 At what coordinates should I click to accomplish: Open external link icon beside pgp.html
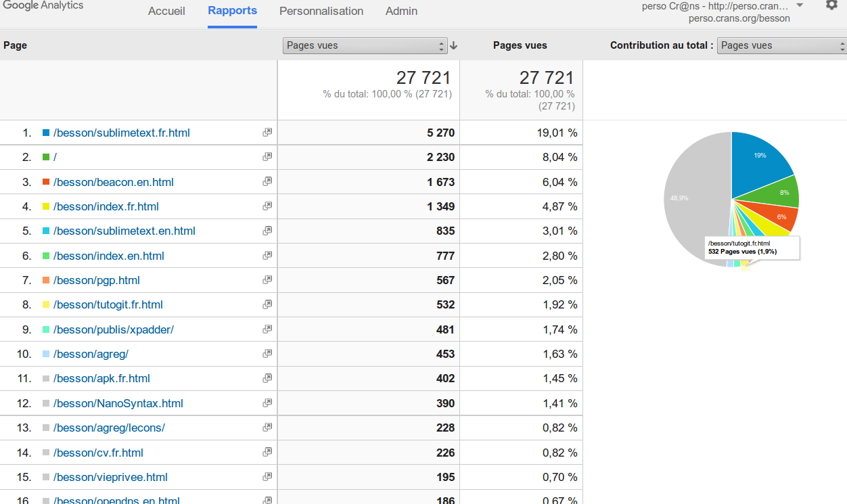point(267,279)
